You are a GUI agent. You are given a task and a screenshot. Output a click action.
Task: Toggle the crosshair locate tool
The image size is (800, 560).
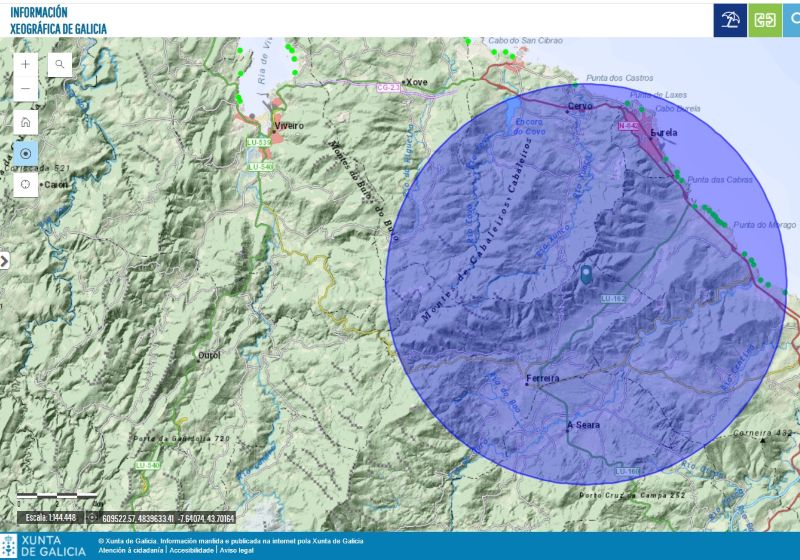pos(25,185)
